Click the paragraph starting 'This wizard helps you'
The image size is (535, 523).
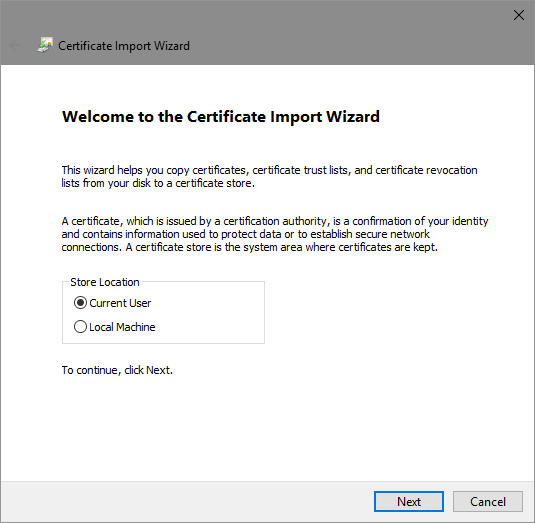[269, 176]
